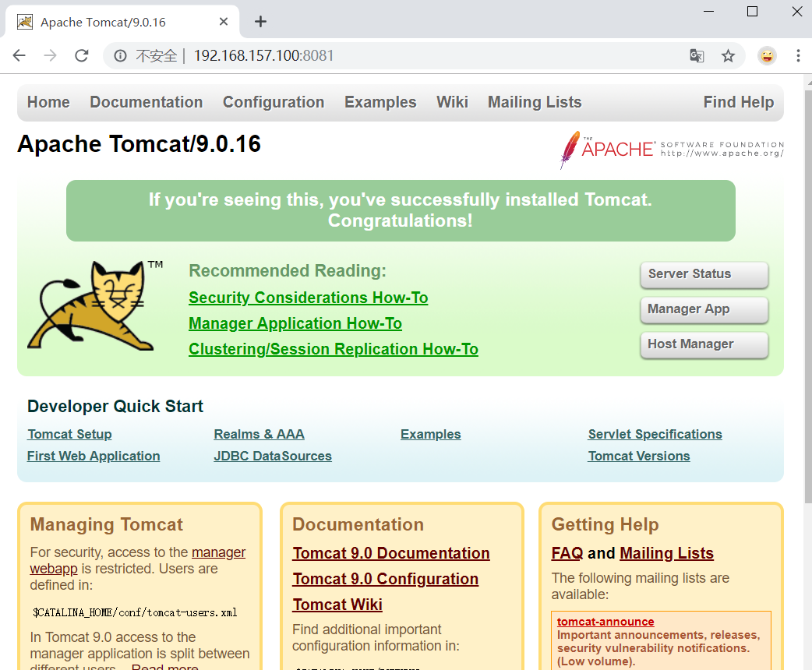812x670 pixels.
Task: Open Wiki in the navigation bar
Action: point(452,102)
